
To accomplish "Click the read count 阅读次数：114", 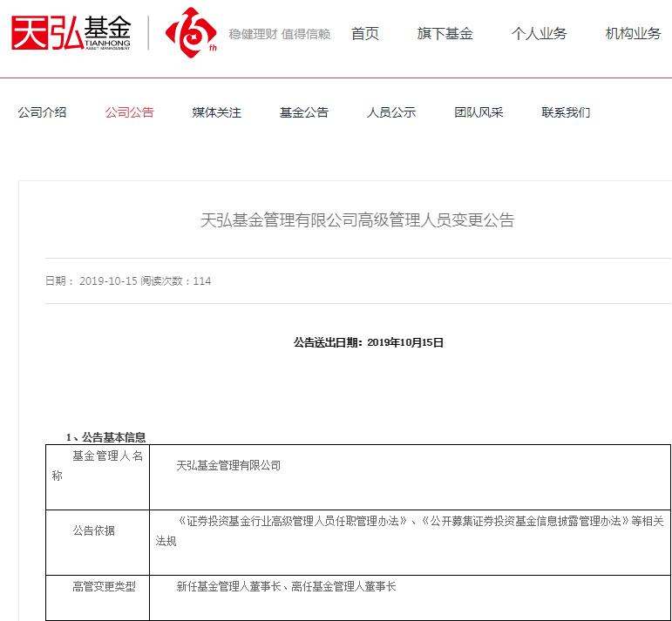I will point(176,281).
